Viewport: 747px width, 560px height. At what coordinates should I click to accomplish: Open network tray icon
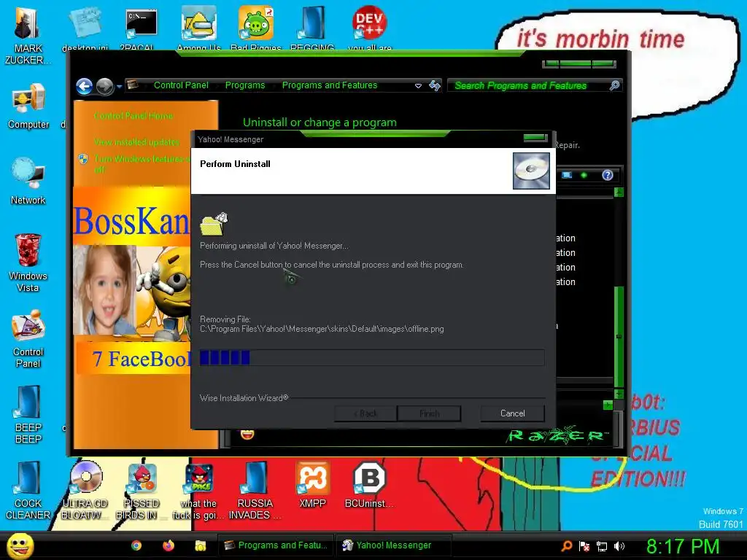pos(602,546)
